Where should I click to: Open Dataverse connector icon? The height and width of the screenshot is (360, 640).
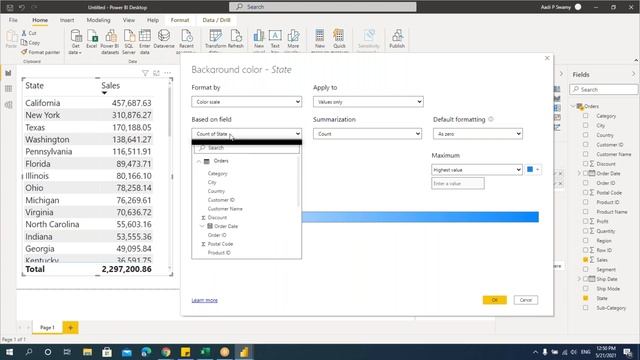[164, 39]
